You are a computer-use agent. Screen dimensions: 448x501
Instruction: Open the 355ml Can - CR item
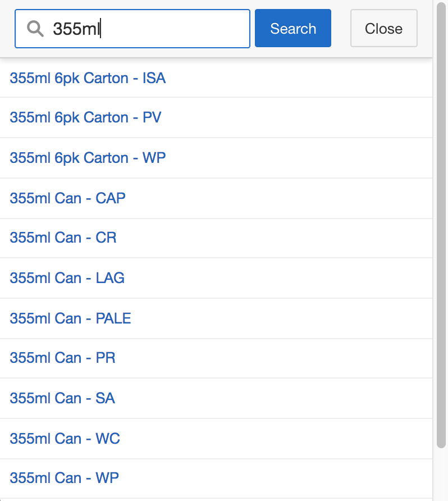coord(63,238)
